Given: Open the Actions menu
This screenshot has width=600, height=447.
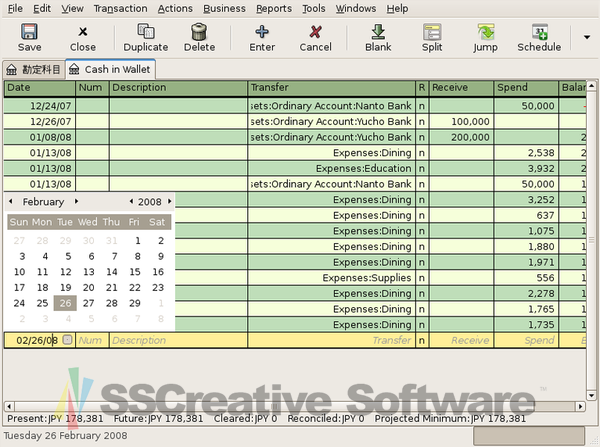Looking at the screenshot, I should click(x=175, y=8).
